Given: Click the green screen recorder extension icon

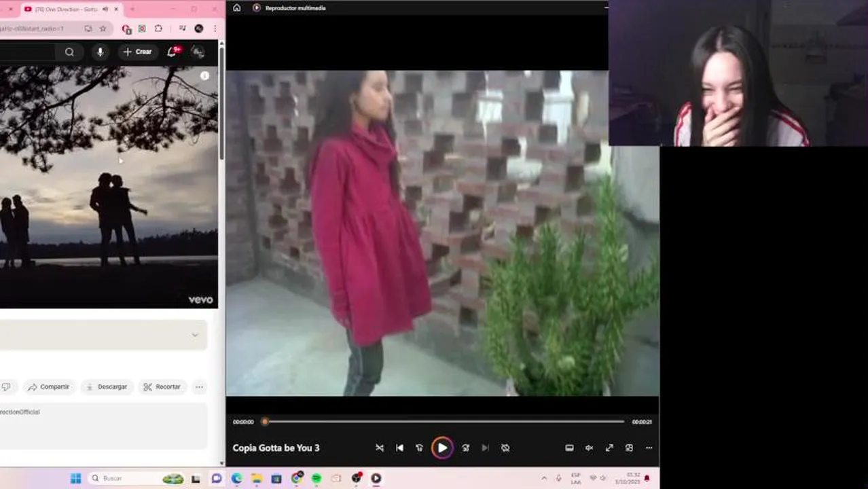Looking at the screenshot, I should (x=142, y=29).
